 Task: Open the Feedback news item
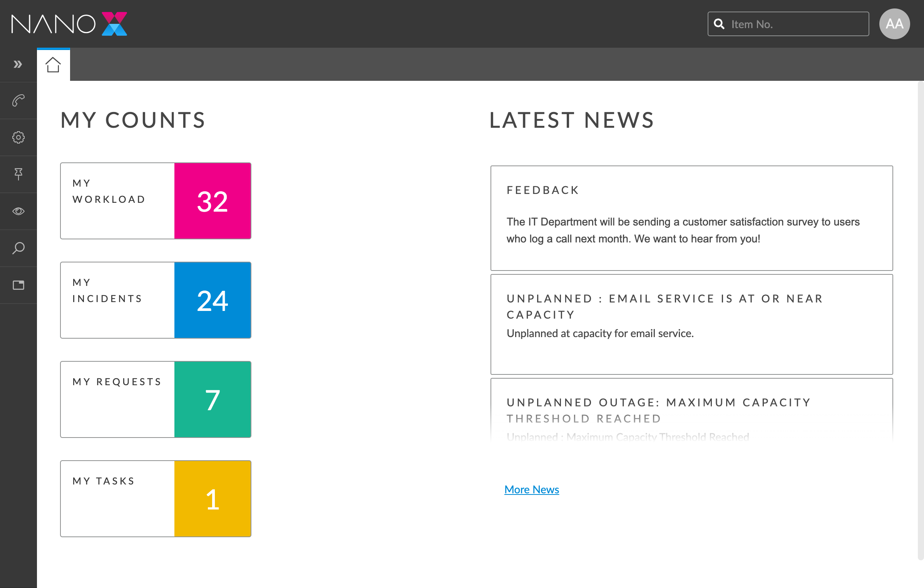(691, 218)
